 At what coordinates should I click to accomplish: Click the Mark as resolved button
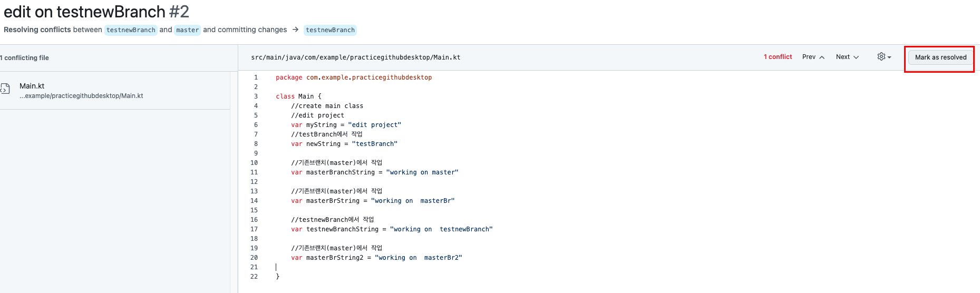pos(940,57)
